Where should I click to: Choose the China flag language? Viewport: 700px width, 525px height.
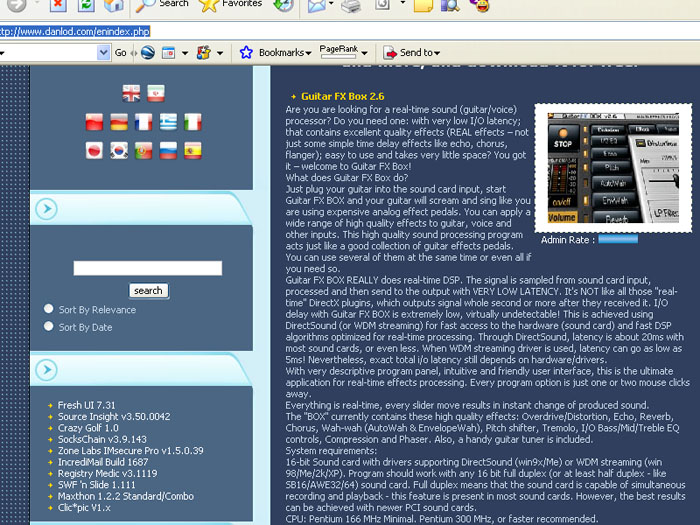pos(94,122)
